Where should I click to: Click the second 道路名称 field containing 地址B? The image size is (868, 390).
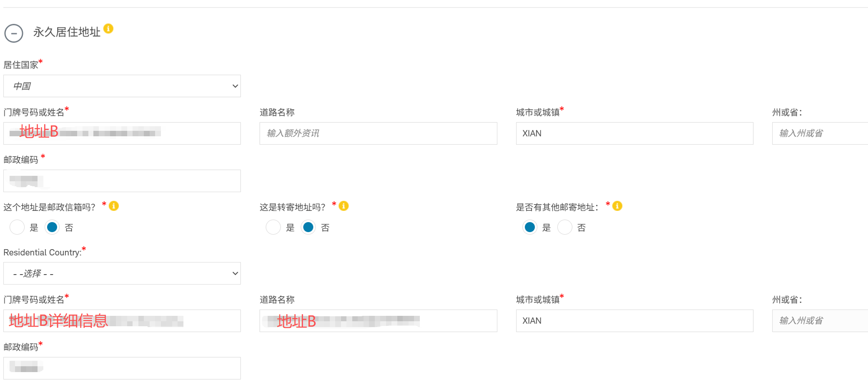pos(378,321)
